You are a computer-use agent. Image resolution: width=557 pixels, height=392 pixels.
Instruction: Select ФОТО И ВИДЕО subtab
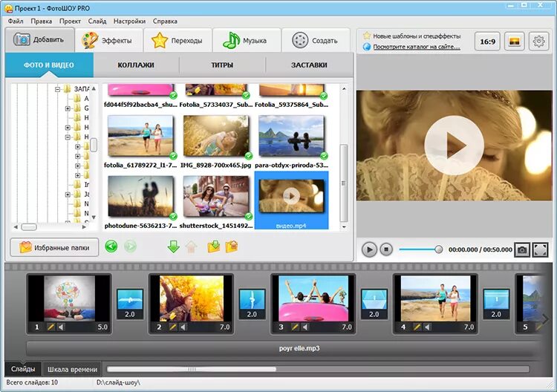pyautogui.click(x=49, y=65)
